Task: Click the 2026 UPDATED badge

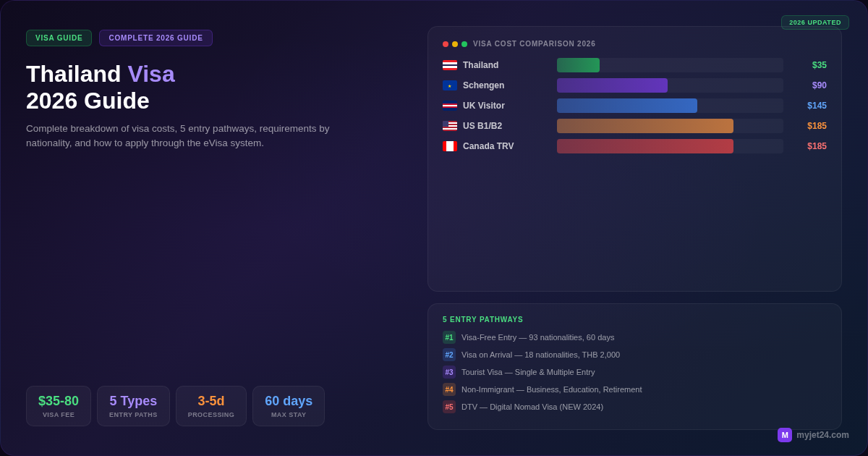Action: pyautogui.click(x=815, y=22)
